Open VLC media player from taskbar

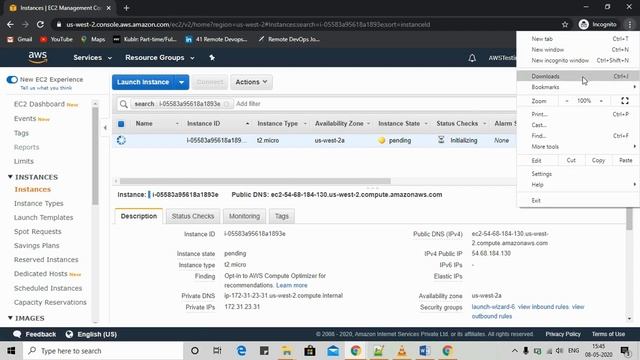tap(402, 351)
